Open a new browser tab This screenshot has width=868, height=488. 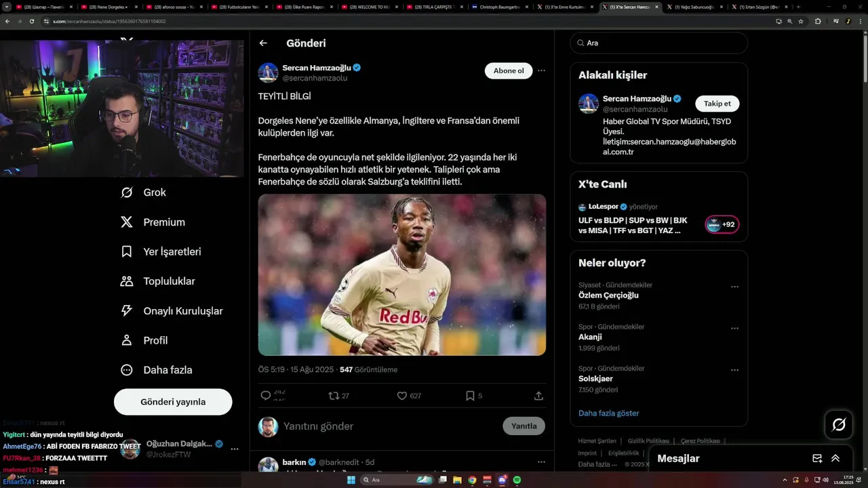[798, 7]
